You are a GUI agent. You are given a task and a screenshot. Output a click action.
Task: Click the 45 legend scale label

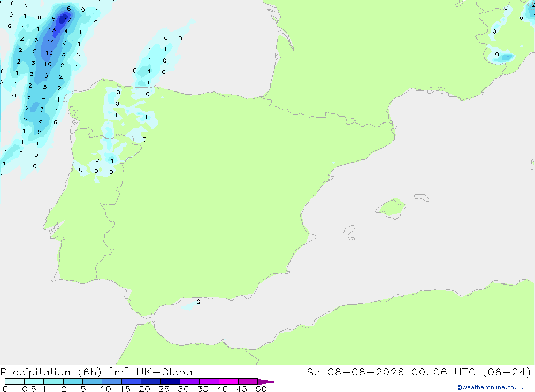click(x=242, y=389)
